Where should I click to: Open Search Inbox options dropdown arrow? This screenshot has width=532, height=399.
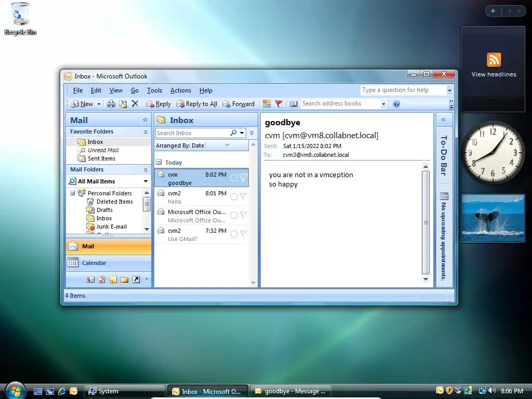tap(242, 133)
